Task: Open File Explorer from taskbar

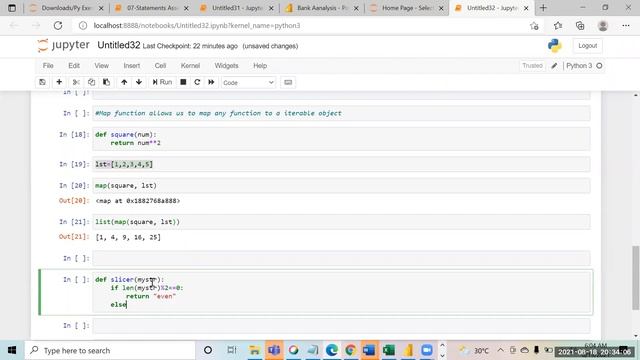Action: (255, 350)
